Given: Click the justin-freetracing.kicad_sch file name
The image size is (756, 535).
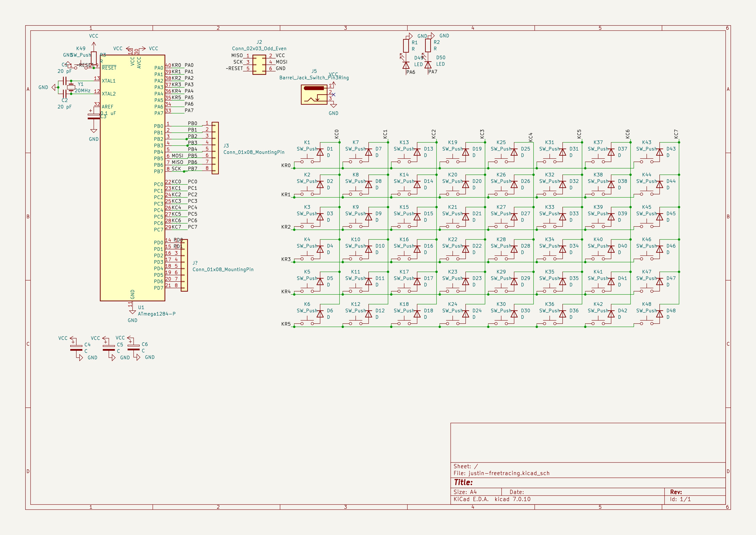Looking at the screenshot, I should point(509,473).
